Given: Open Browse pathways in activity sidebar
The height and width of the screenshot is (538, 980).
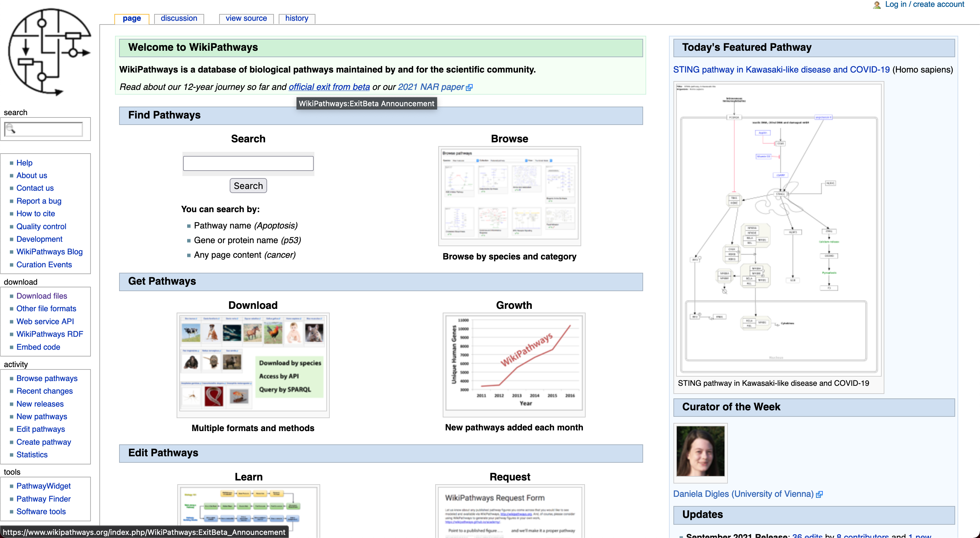Looking at the screenshot, I should [x=47, y=378].
